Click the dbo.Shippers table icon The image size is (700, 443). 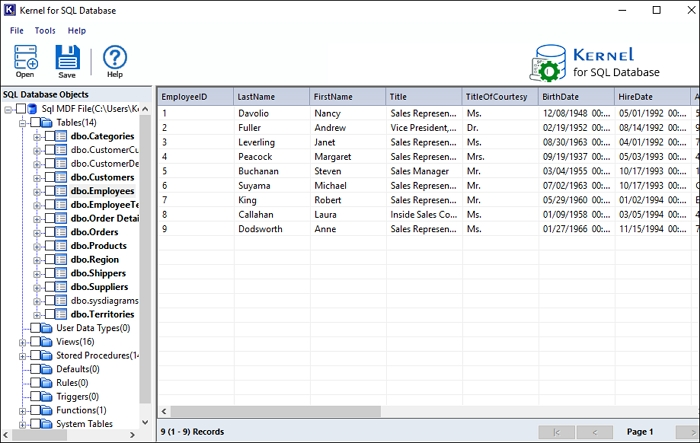[x=62, y=273]
